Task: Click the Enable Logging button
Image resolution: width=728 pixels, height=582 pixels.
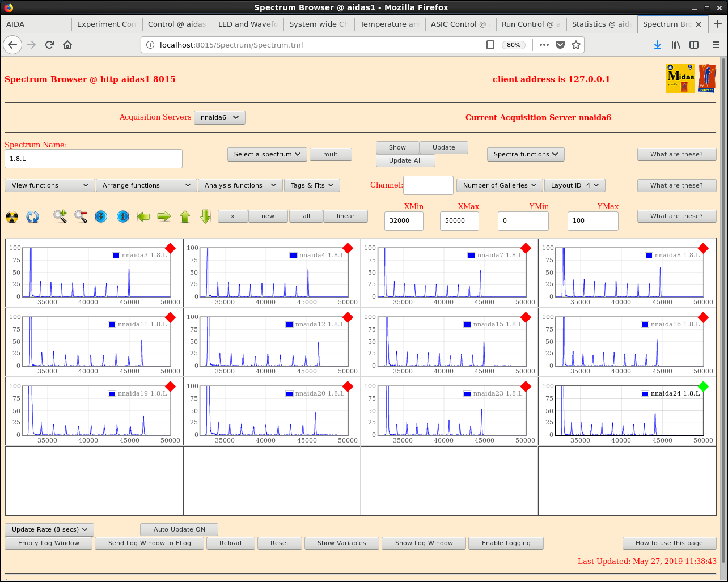Action: point(506,543)
